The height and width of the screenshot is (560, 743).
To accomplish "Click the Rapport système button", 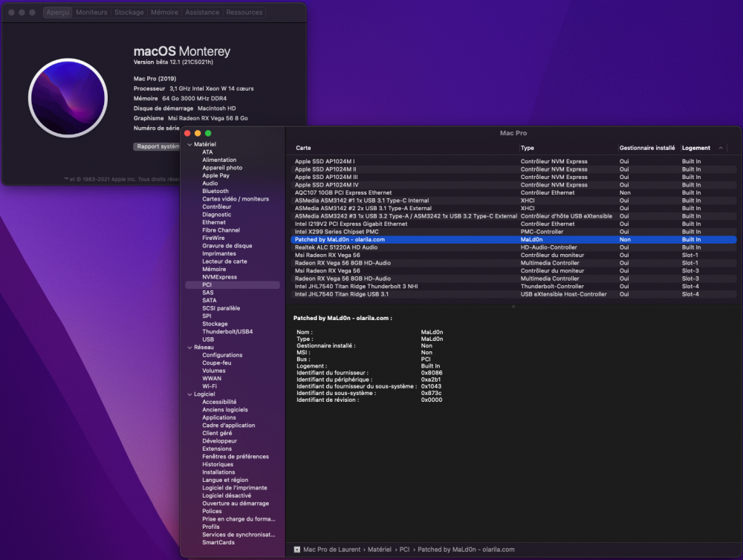I will 157,146.
